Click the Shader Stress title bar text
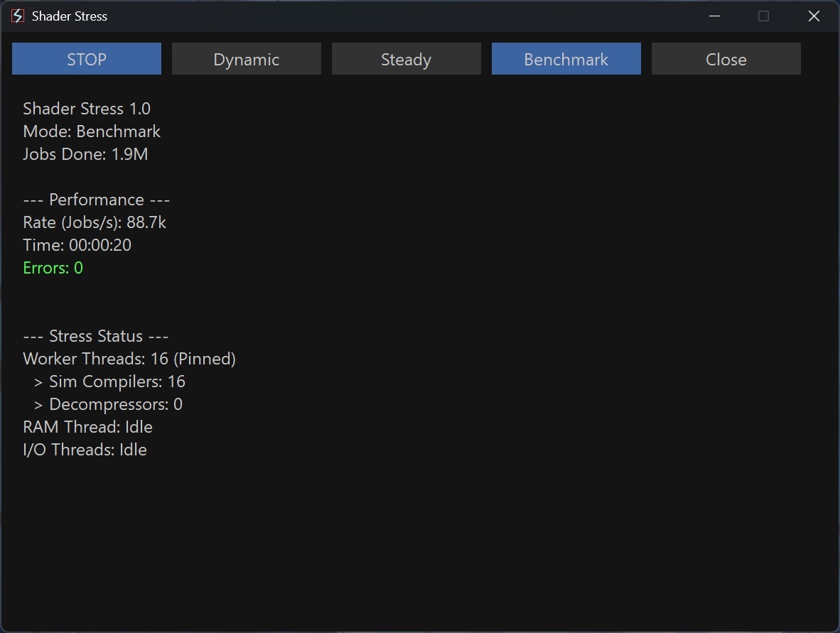Screen dimensions: 840x633 (70, 16)
